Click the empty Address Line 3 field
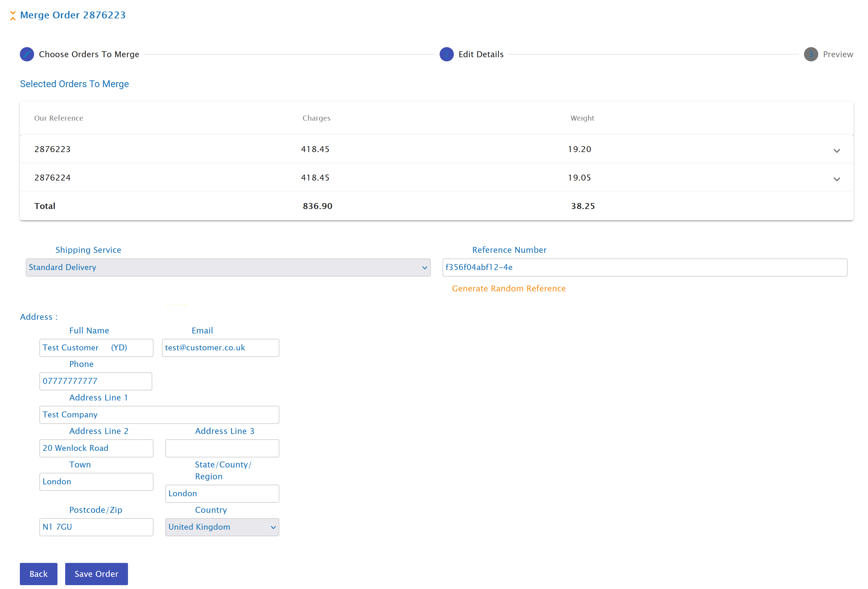This screenshot has height=589, width=868. click(x=222, y=448)
